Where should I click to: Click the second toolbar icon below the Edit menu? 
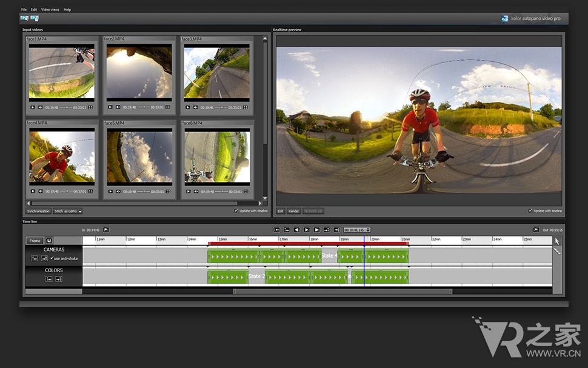tap(35, 18)
